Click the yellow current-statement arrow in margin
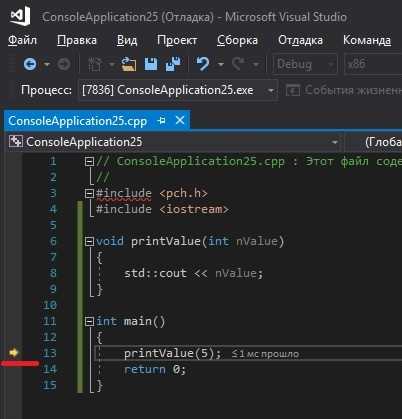402x419 pixels. [x=14, y=352]
